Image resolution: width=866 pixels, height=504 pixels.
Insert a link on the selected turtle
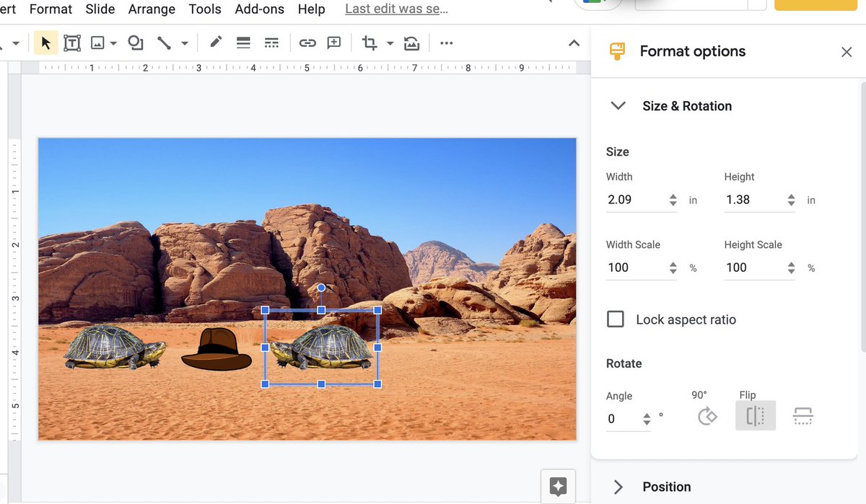tap(307, 43)
